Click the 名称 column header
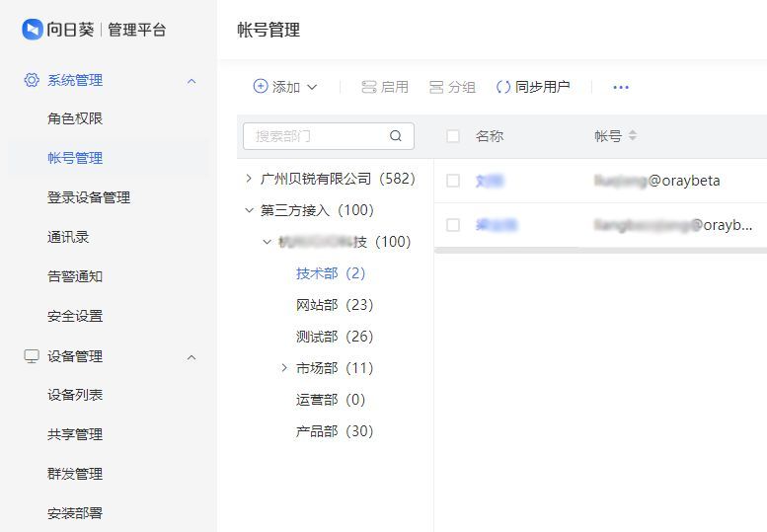767x532 pixels. (x=490, y=136)
